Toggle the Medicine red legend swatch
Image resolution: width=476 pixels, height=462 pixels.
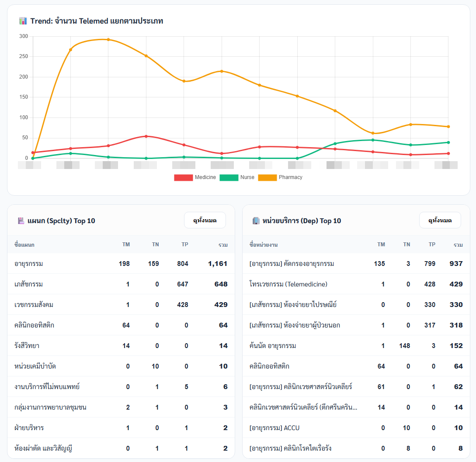183,177
